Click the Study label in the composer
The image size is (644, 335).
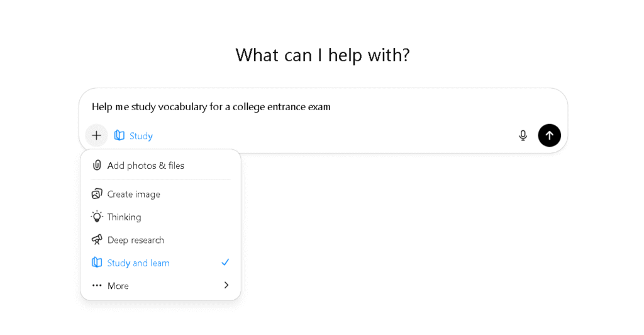click(x=141, y=136)
